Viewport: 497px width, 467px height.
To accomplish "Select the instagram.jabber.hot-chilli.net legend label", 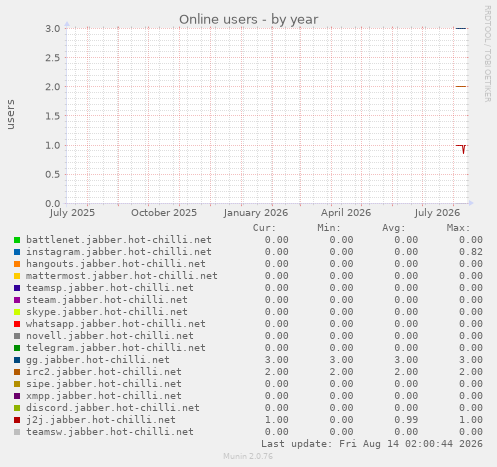I will pyautogui.click(x=119, y=252).
